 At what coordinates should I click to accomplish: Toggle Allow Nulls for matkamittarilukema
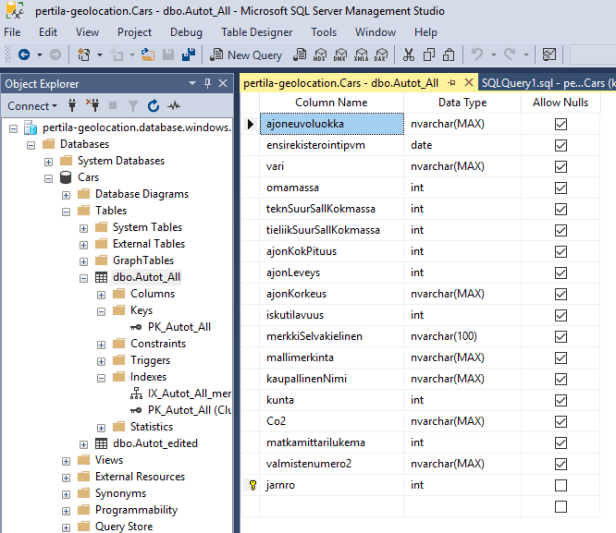pyautogui.click(x=561, y=443)
